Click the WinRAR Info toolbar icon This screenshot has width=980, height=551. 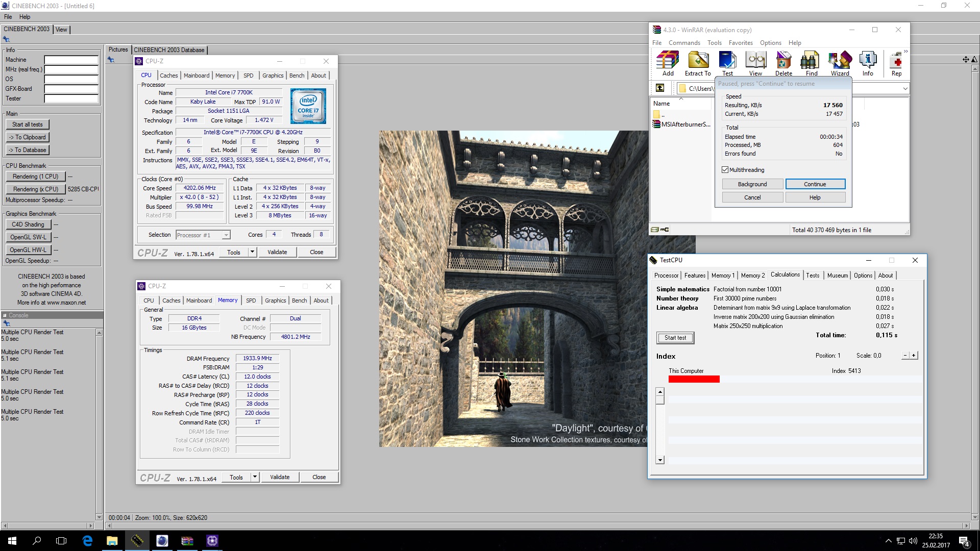(868, 64)
